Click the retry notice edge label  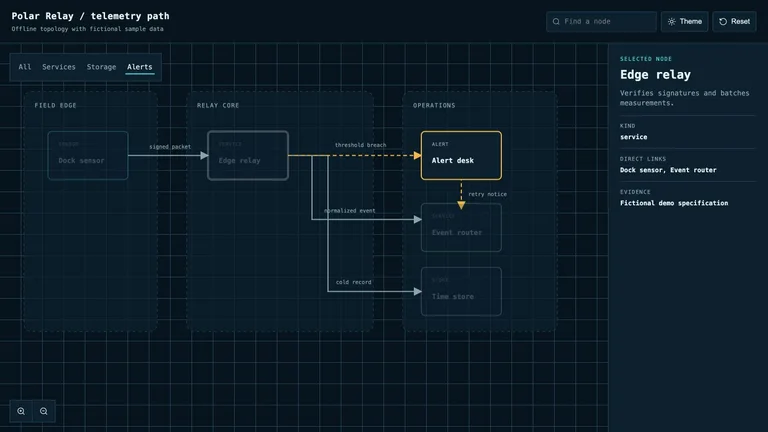(x=487, y=194)
